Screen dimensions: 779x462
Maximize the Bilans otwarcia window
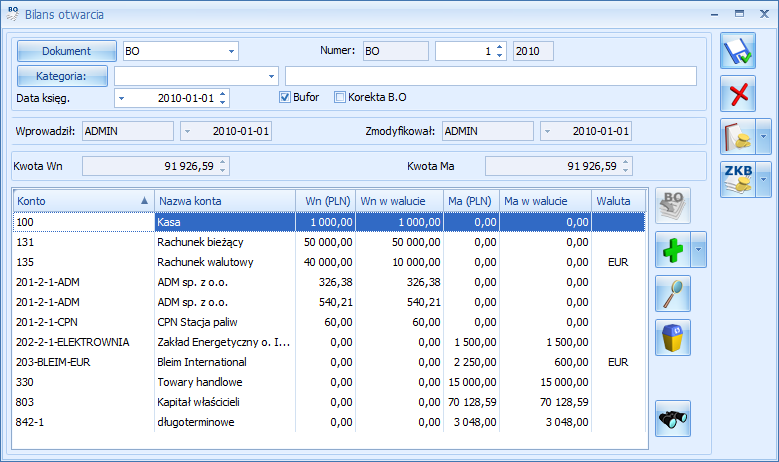tap(739, 14)
